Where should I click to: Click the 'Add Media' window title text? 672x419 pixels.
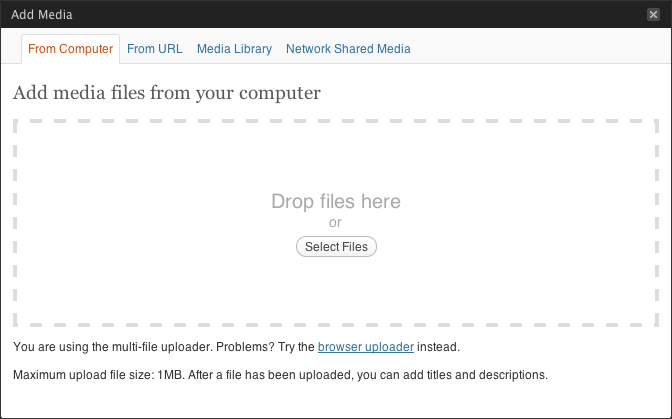pyautogui.click(x=42, y=15)
